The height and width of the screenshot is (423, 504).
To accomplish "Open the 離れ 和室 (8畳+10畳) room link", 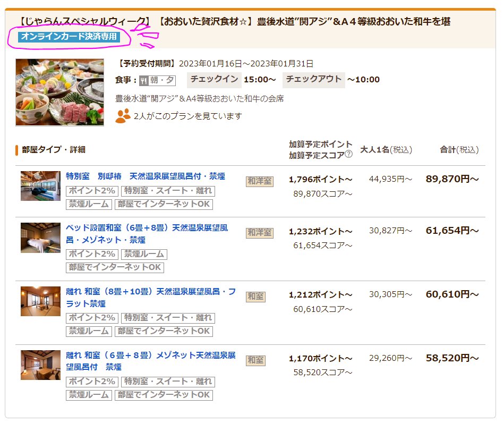I will (x=151, y=298).
